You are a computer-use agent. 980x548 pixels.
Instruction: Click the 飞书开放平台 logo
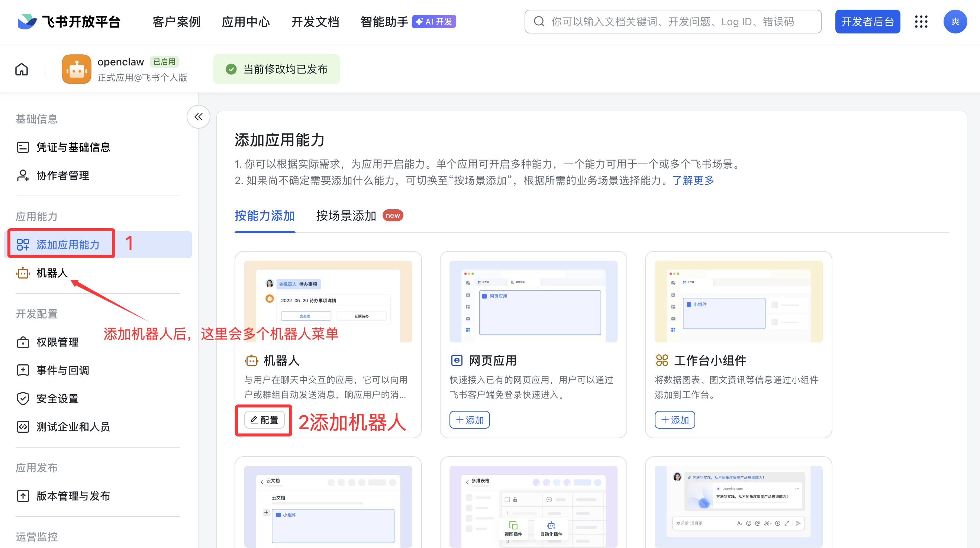click(x=68, y=22)
